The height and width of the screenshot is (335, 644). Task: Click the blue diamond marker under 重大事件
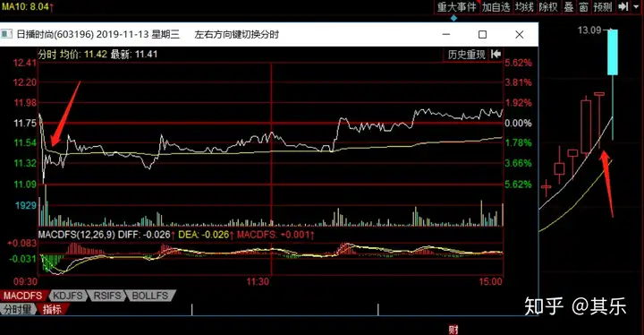click(x=453, y=18)
